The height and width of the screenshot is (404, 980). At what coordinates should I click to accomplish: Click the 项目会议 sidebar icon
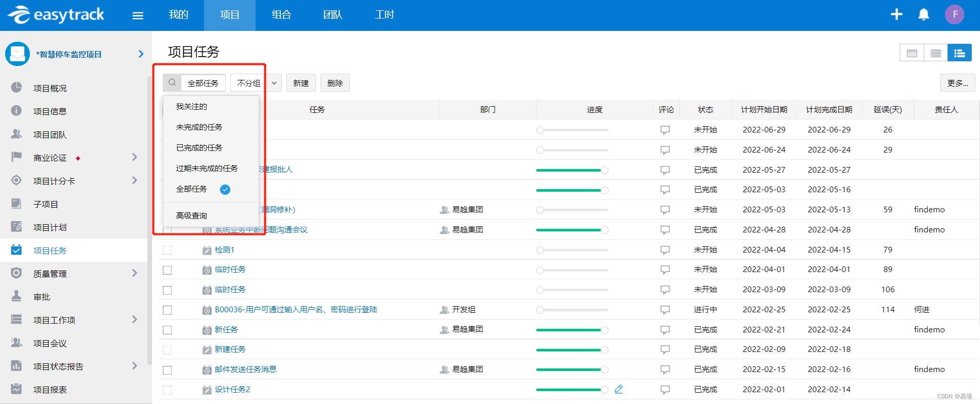pos(16,343)
